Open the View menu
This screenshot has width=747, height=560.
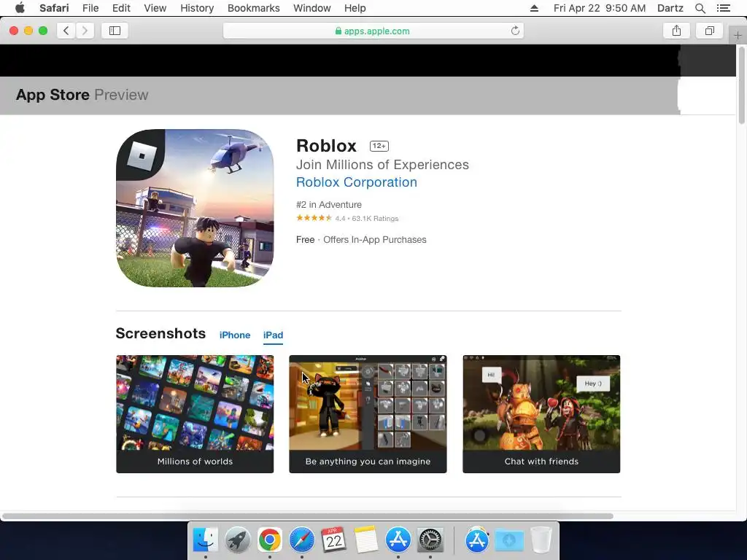pyautogui.click(x=155, y=8)
